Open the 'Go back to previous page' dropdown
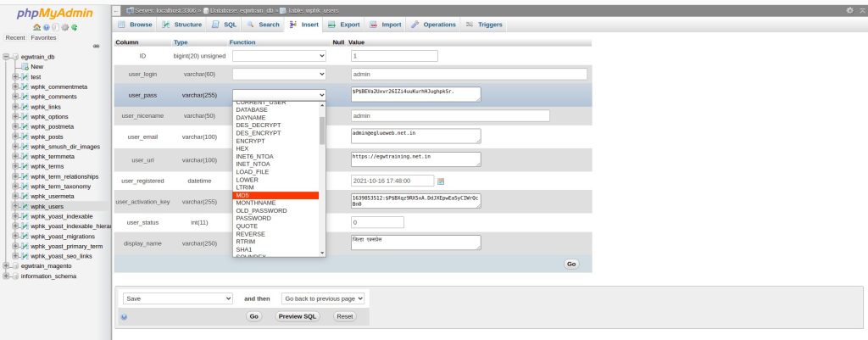The image size is (868, 340). [x=322, y=298]
